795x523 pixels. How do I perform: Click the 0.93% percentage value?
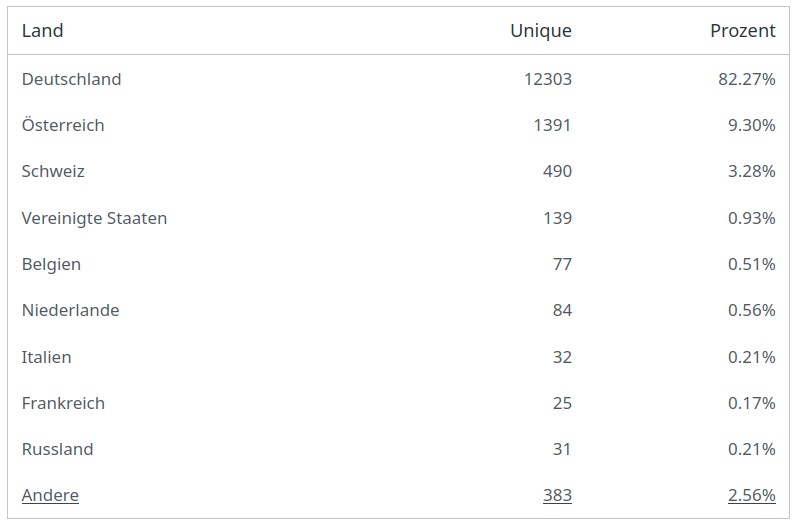[751, 218]
